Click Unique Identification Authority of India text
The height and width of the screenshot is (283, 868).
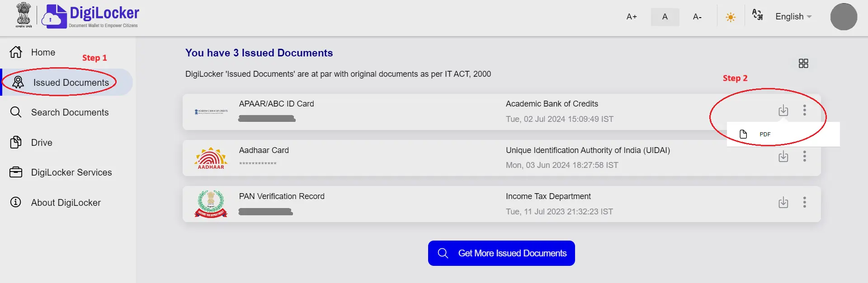click(588, 150)
